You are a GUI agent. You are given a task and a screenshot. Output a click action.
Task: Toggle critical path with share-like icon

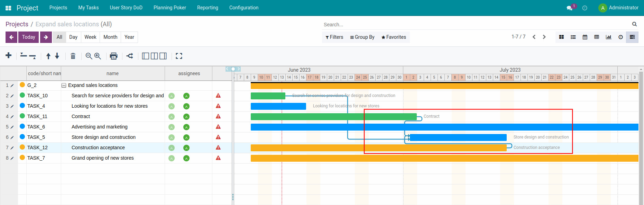(x=130, y=56)
